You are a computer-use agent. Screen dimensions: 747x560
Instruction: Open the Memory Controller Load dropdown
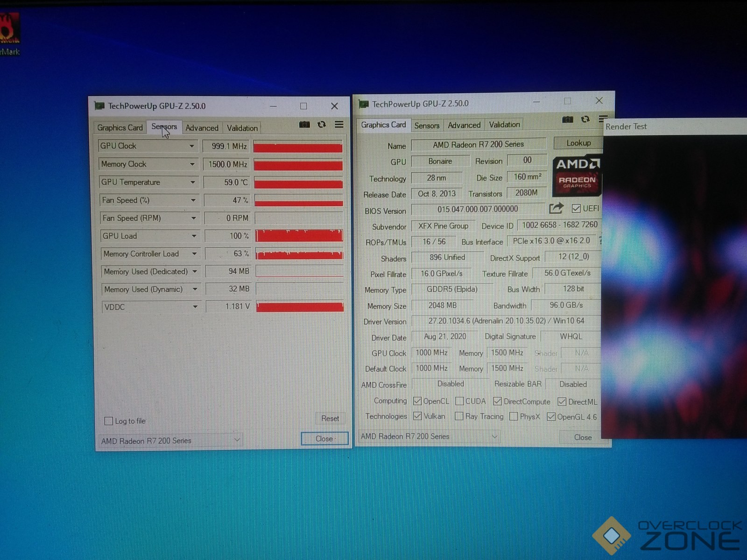tap(194, 254)
